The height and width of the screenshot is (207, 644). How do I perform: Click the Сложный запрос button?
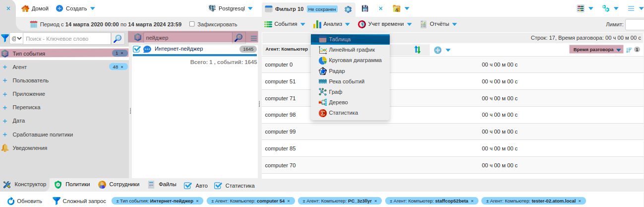click(79, 201)
